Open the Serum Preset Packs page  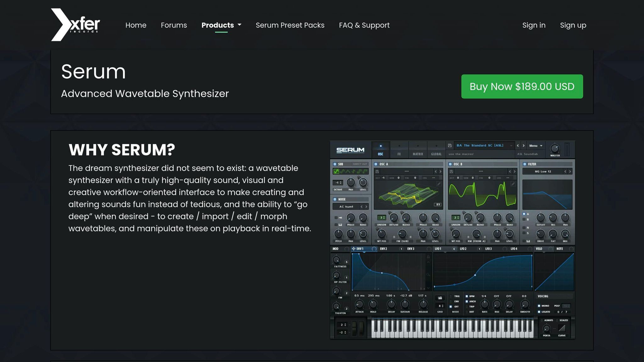(290, 25)
